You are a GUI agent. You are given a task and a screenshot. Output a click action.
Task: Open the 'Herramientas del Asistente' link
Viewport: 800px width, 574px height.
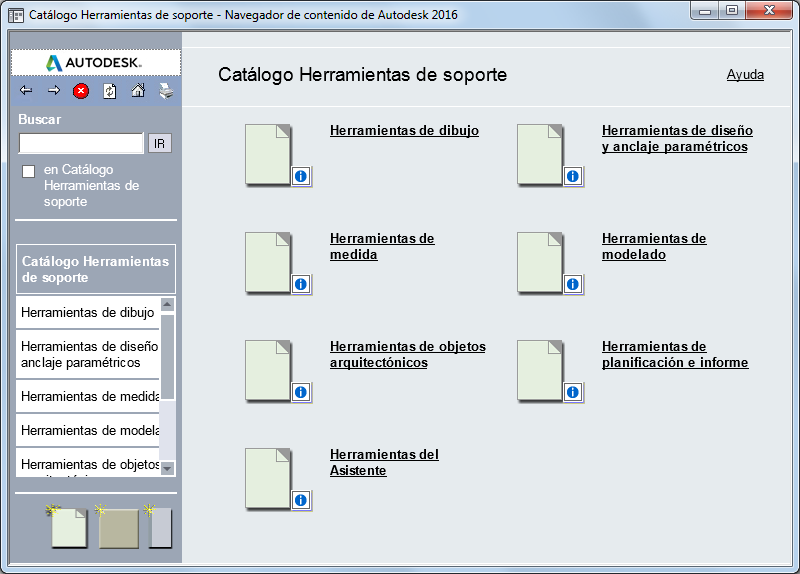click(384, 462)
